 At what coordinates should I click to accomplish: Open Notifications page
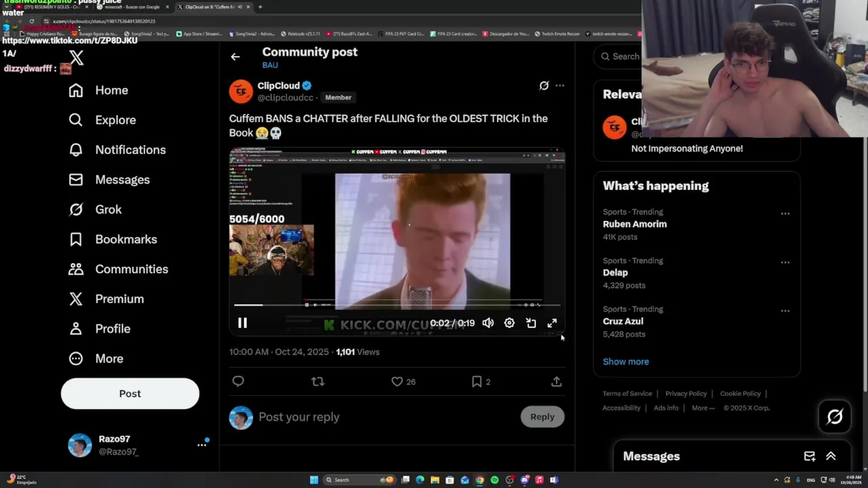(117, 150)
